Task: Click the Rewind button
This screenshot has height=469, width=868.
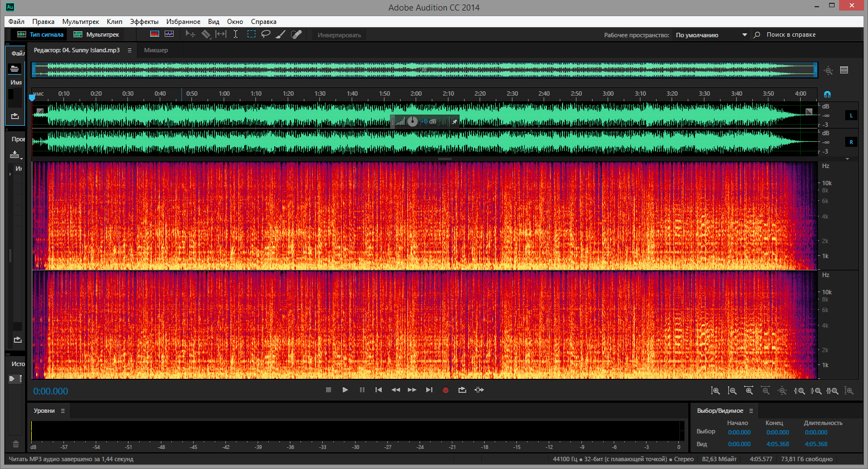Action: (x=396, y=390)
